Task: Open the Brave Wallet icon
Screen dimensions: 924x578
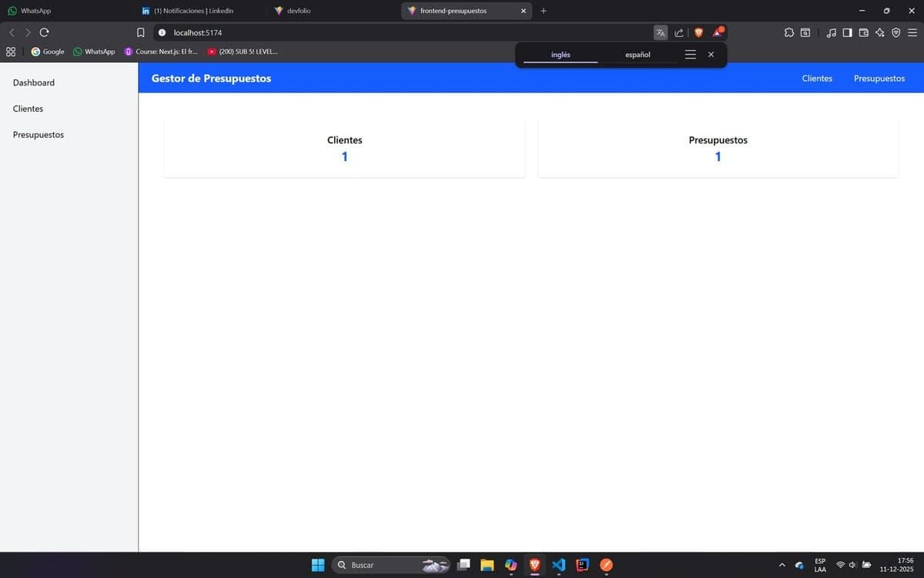Action: (863, 32)
